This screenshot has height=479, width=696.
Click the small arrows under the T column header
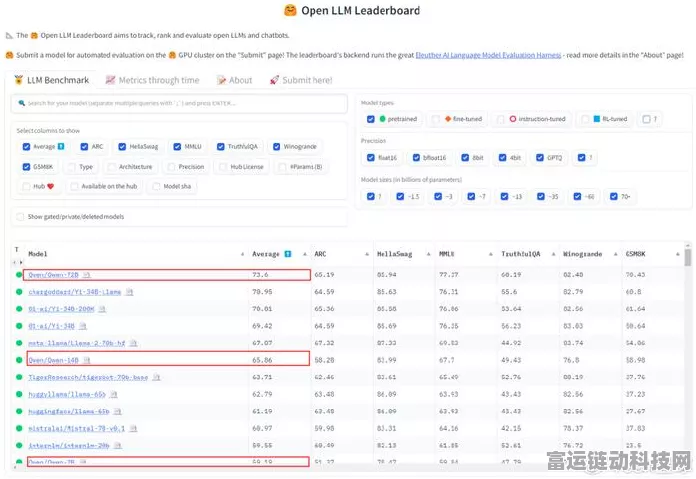[x=18, y=262]
